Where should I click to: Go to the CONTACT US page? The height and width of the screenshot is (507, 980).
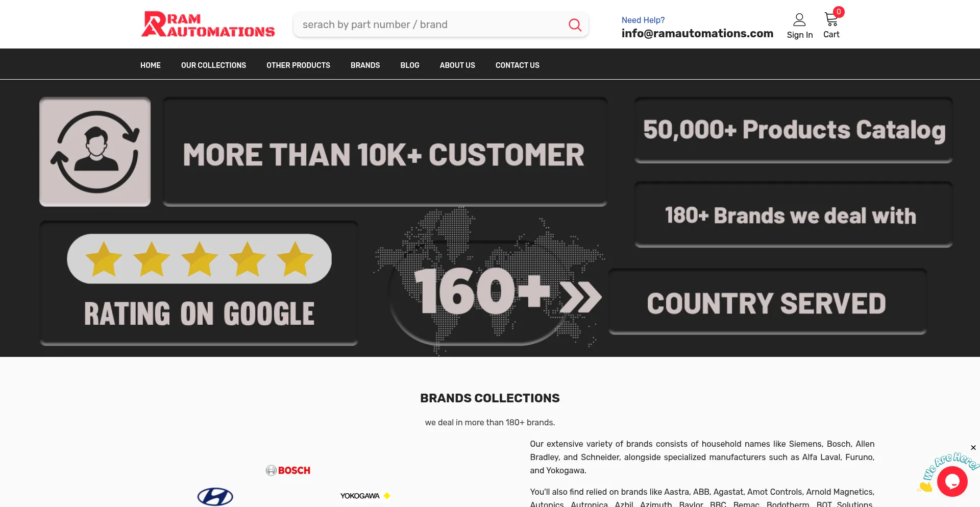tap(517, 65)
